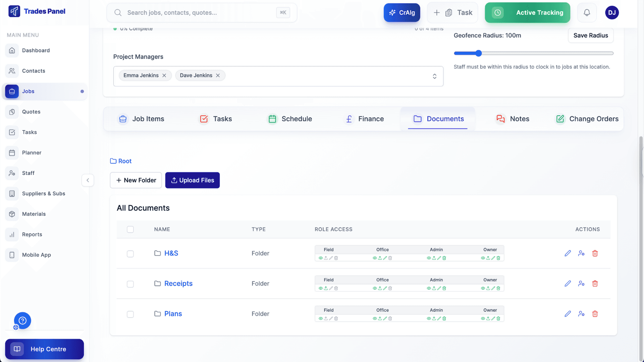Open the Project Managers selector chevron
This screenshot has width=644, height=362.
pos(434,76)
